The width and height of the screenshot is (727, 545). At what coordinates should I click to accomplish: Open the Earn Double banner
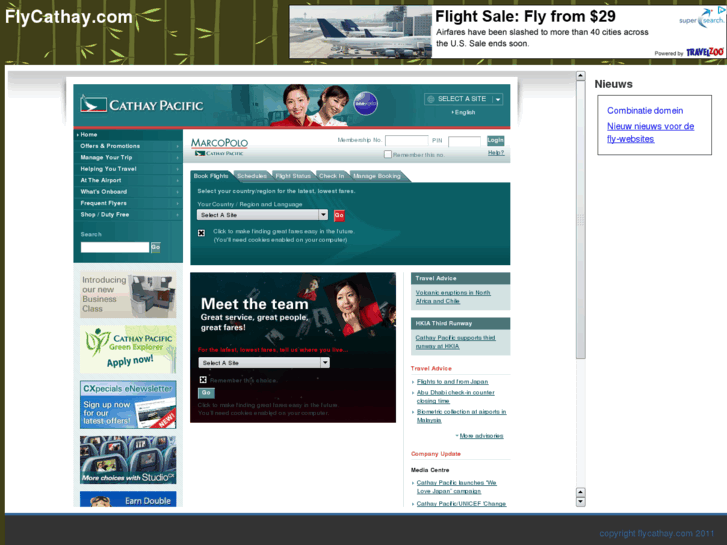pos(128,499)
